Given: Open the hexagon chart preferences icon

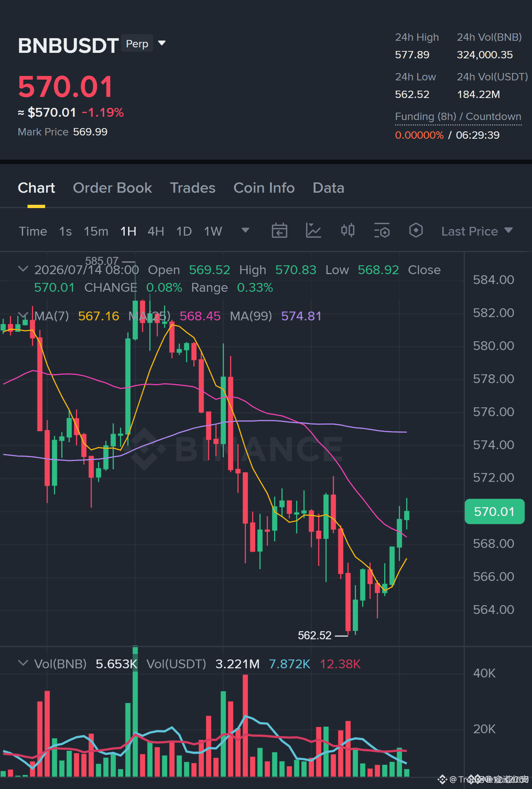Looking at the screenshot, I should pyautogui.click(x=416, y=230).
